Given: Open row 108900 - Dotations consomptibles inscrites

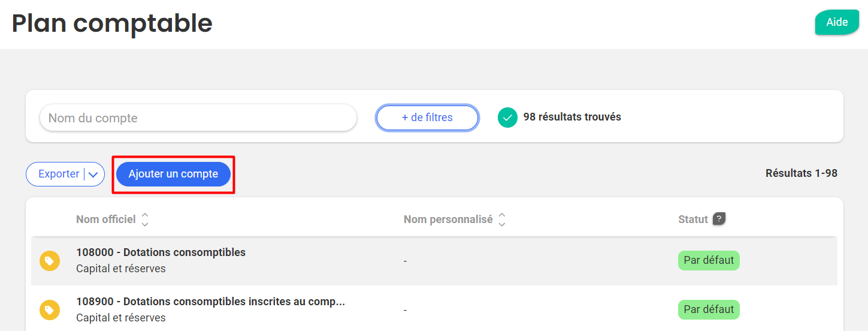Looking at the screenshot, I should 434,310.
